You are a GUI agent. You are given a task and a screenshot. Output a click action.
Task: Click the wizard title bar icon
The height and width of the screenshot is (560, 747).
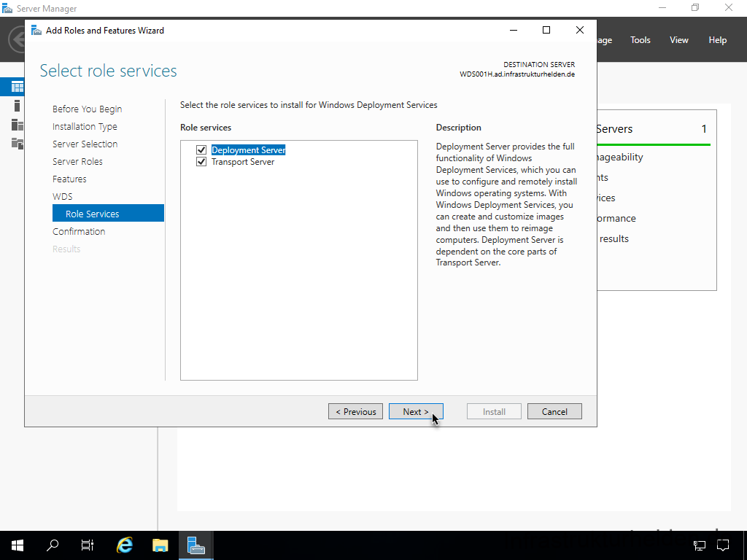pos(36,31)
